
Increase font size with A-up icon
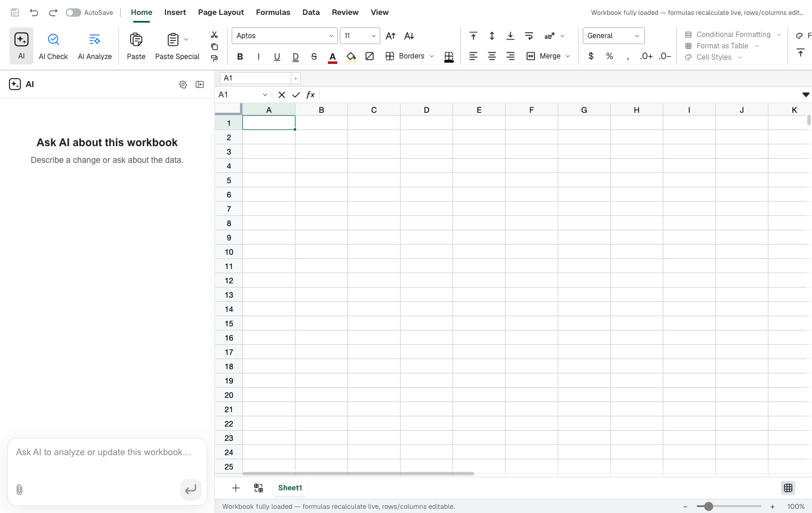coord(390,36)
